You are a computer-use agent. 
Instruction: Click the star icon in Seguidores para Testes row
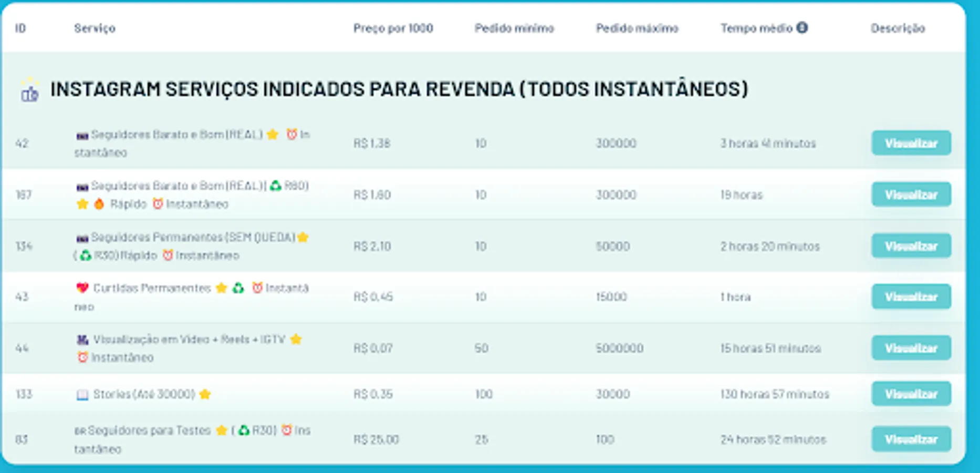coord(222,430)
